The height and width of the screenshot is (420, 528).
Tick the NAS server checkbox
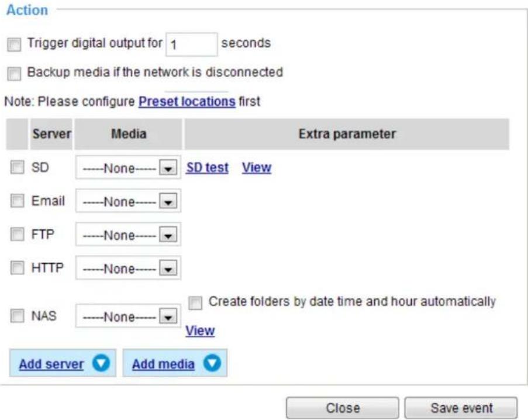tap(17, 316)
